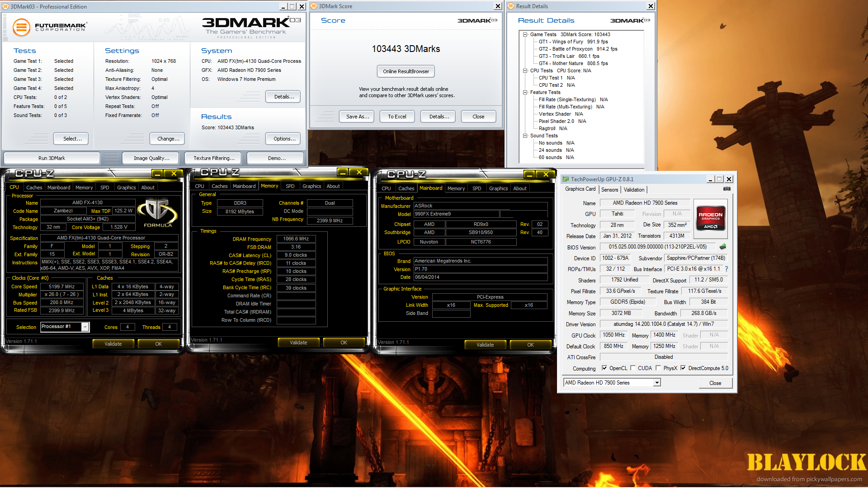868x488 pixels.
Task: Close the 3DMark Score window with X
Action: pyautogui.click(x=498, y=6)
